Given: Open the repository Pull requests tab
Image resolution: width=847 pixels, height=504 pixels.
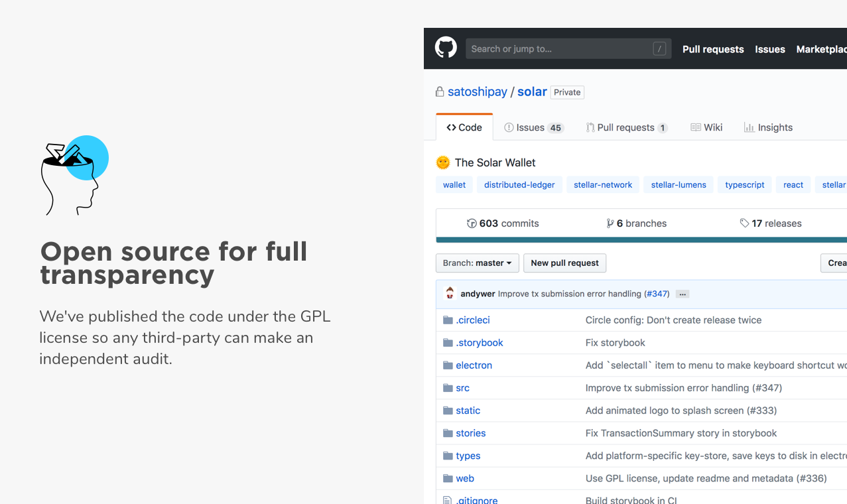Looking at the screenshot, I should pos(627,127).
